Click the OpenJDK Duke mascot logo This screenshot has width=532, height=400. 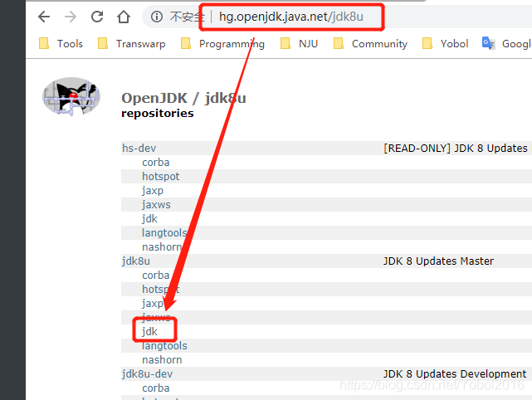(71, 96)
